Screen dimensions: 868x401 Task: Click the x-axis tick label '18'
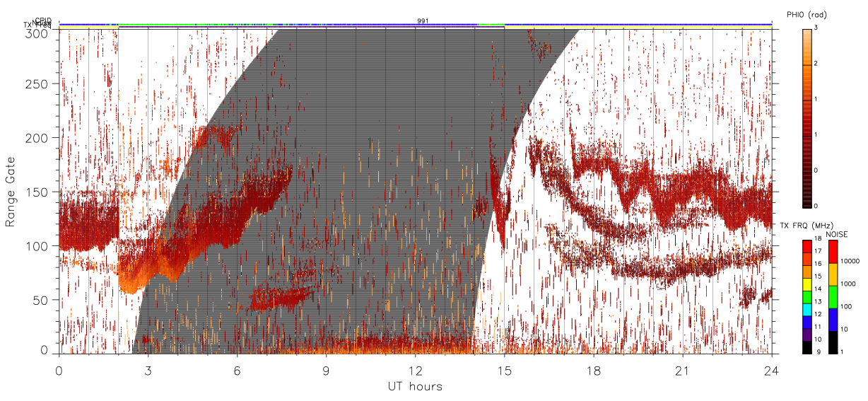(x=593, y=370)
